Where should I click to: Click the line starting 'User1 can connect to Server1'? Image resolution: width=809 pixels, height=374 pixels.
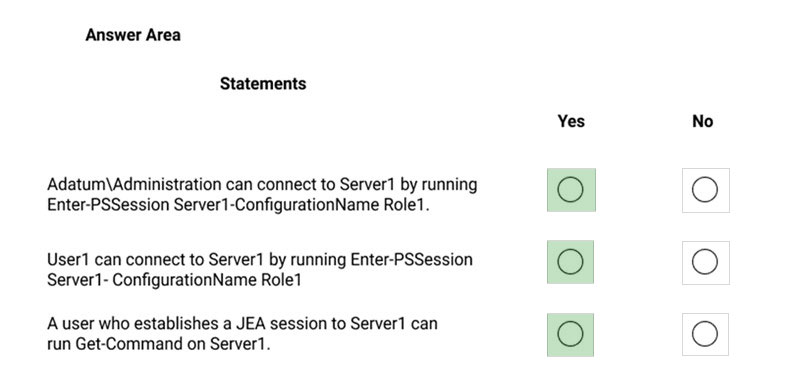point(260,259)
